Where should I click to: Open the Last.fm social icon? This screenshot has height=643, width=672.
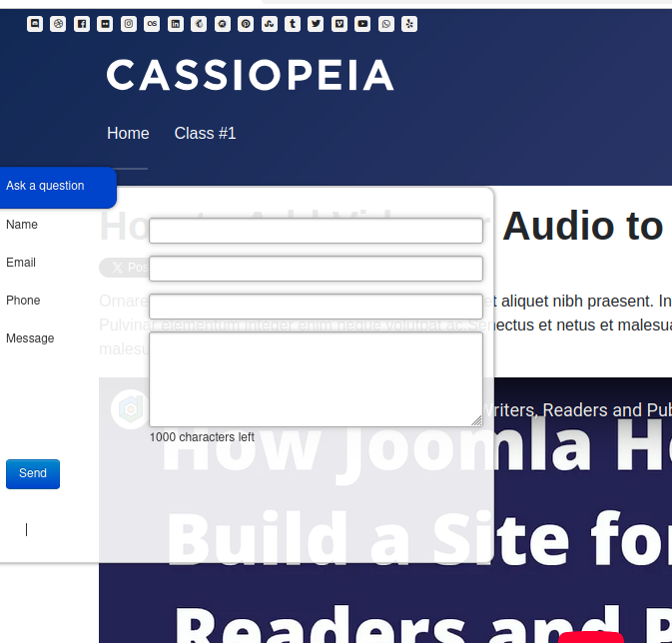pyautogui.click(x=152, y=24)
